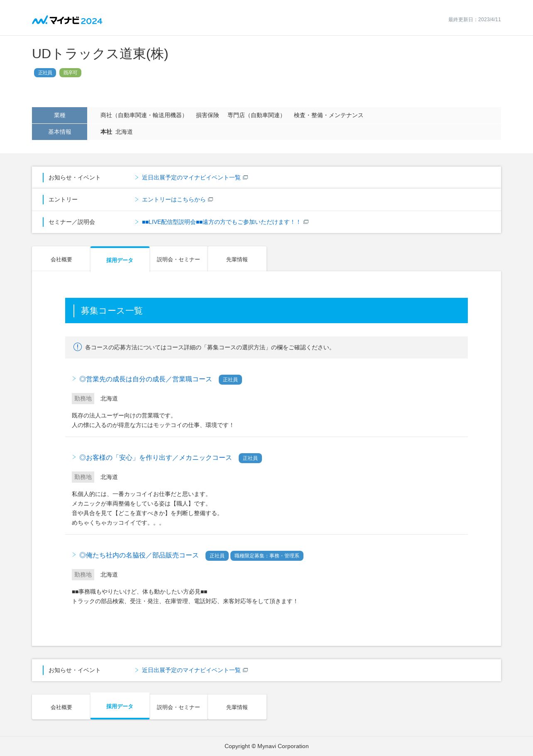Click 職種限定募集：事務・管理系 badge
Screen dimensions: 533x756
point(267,556)
